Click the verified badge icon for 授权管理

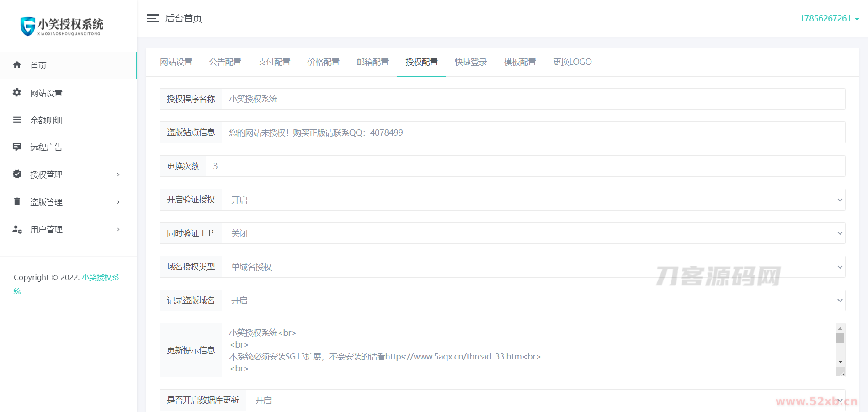[17, 174]
